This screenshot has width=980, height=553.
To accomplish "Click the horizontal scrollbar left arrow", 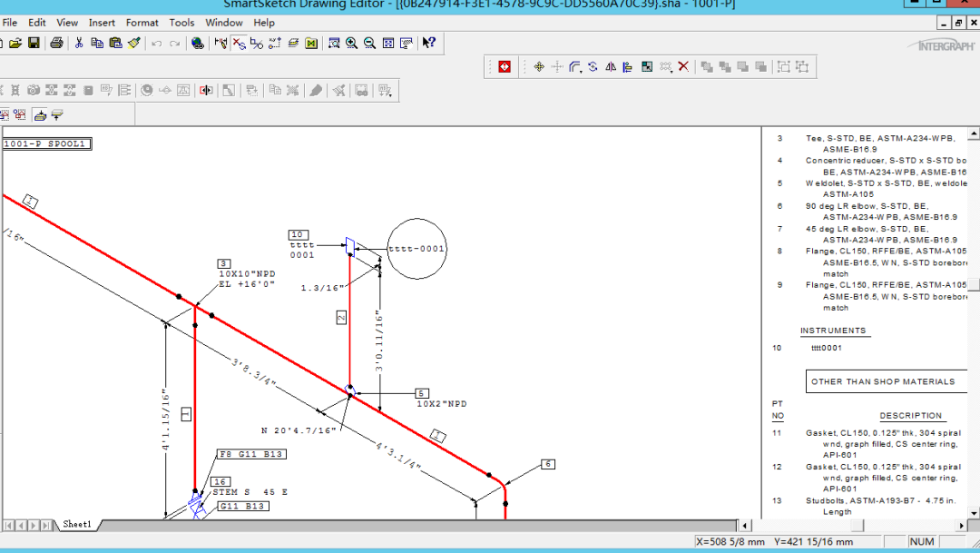I will (744, 526).
